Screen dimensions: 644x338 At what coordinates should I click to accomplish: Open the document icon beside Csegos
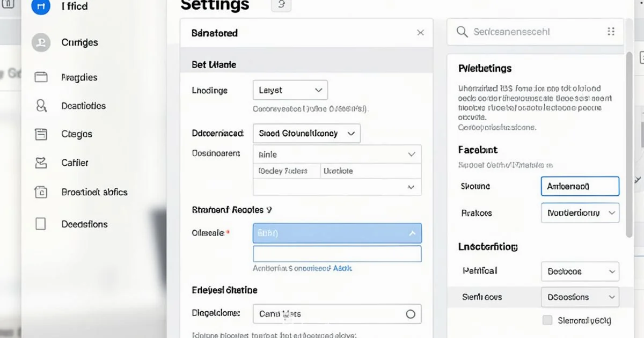pyautogui.click(x=41, y=134)
